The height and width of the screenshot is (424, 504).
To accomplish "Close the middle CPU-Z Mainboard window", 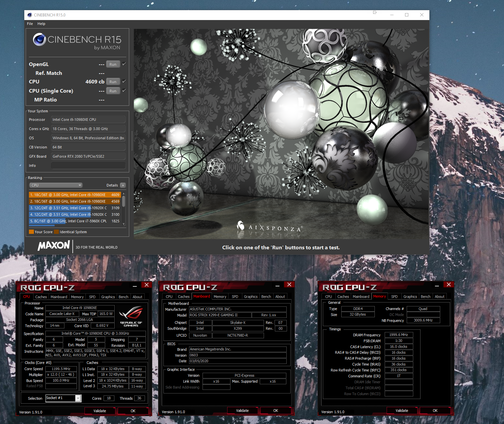I will point(289,284).
